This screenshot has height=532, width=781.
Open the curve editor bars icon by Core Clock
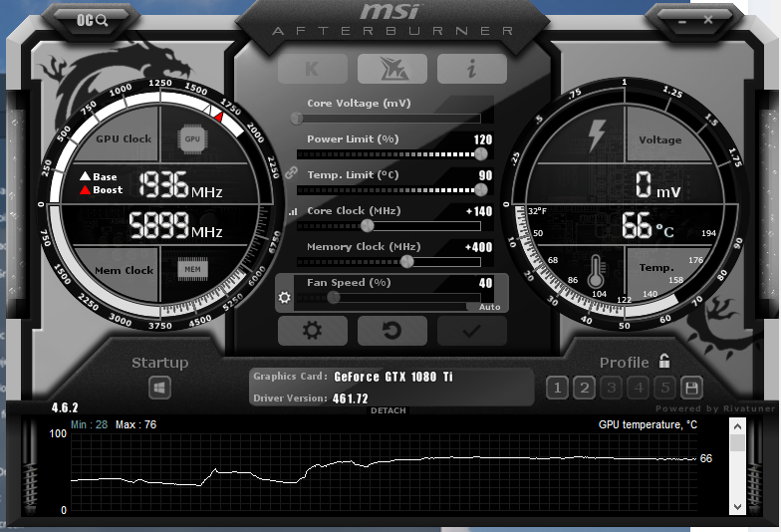coord(293,211)
